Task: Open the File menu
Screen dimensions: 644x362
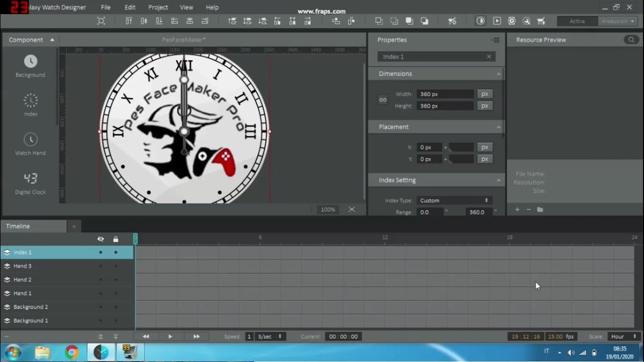Action: [x=106, y=7]
